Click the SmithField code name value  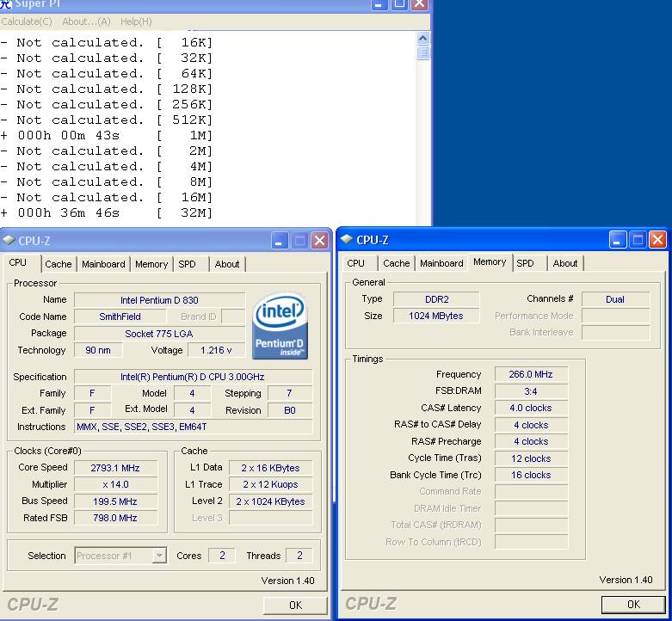[x=120, y=317]
